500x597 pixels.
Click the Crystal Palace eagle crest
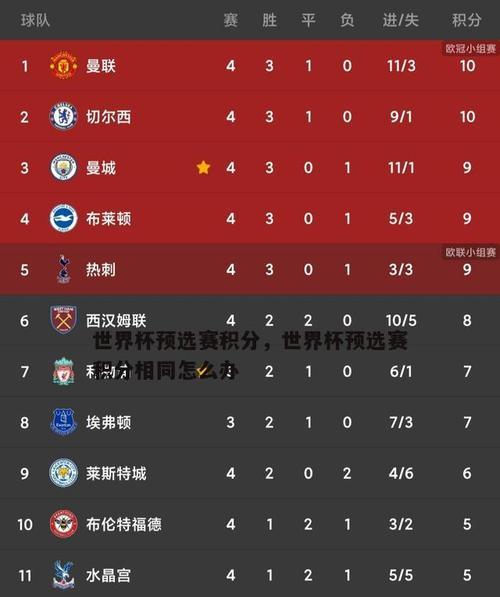[64, 575]
